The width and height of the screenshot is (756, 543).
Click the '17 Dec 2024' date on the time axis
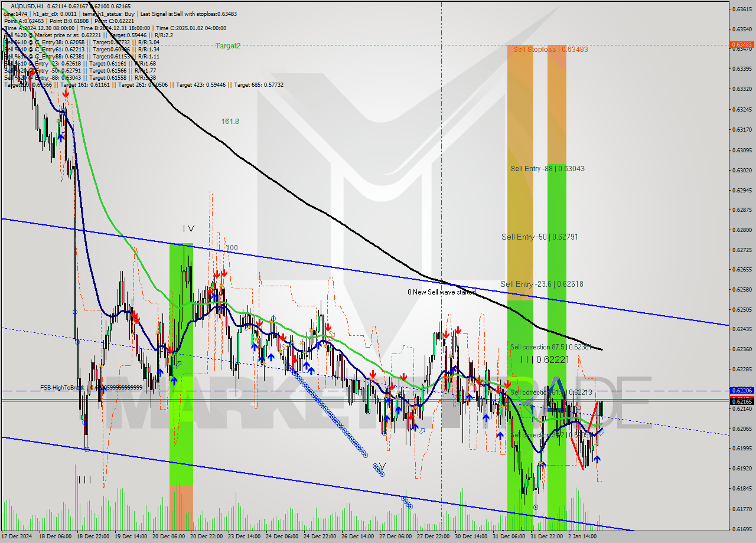[x=17, y=537]
